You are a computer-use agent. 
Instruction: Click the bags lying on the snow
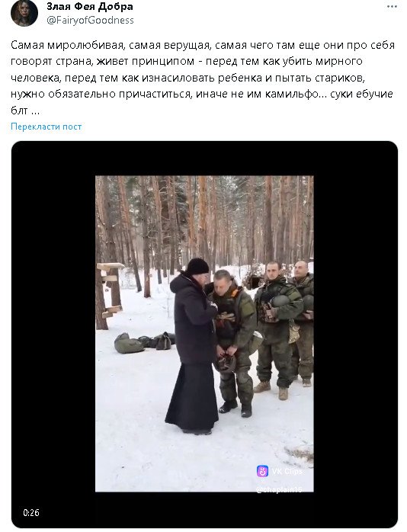point(144,343)
